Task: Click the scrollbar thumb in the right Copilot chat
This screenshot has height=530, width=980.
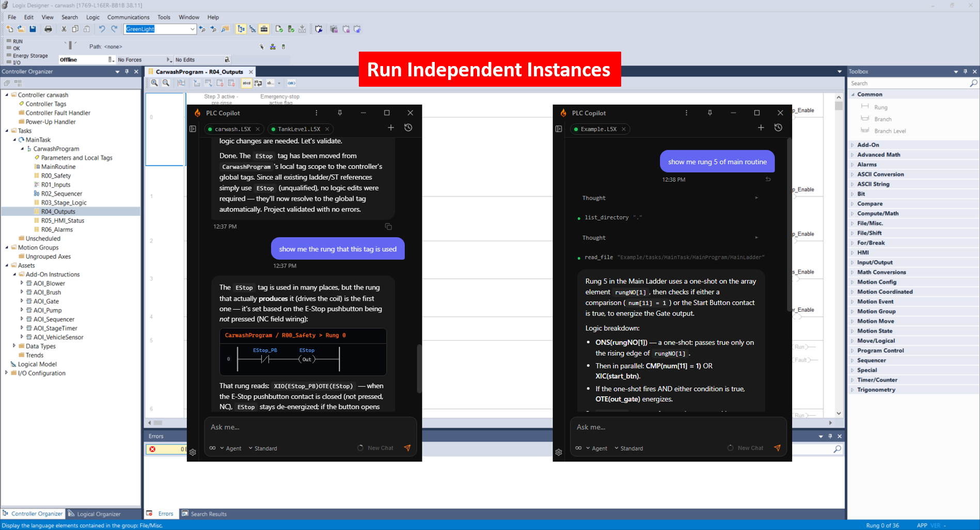Action: point(788,224)
